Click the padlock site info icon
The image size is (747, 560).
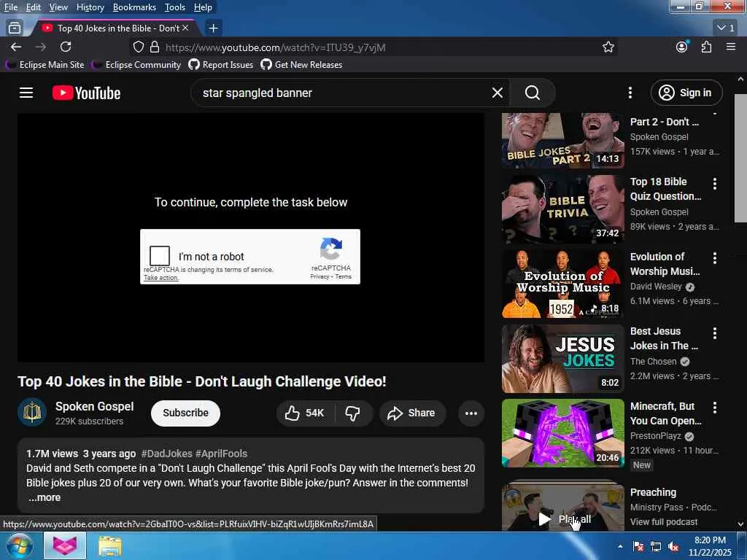click(x=155, y=47)
